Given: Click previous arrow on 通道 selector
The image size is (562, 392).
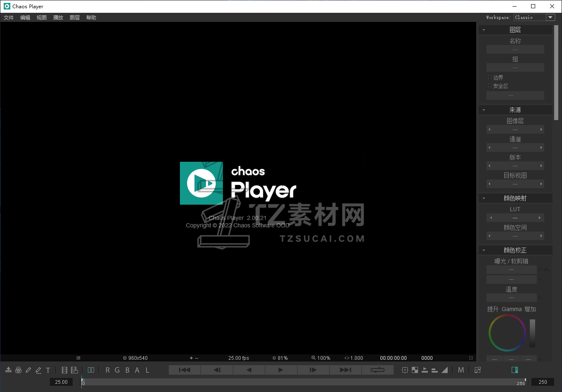Looking at the screenshot, I should [489, 148].
